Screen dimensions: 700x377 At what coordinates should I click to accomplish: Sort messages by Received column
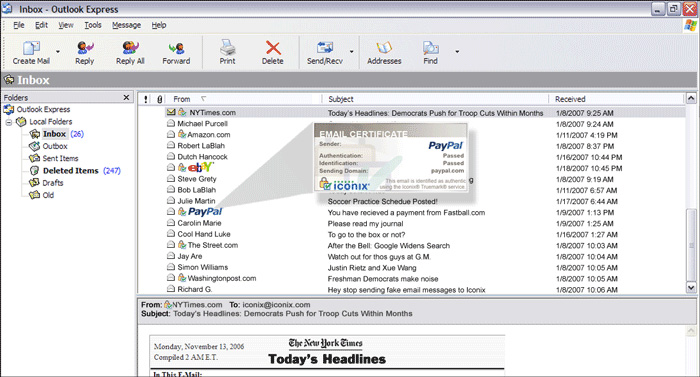616,99
